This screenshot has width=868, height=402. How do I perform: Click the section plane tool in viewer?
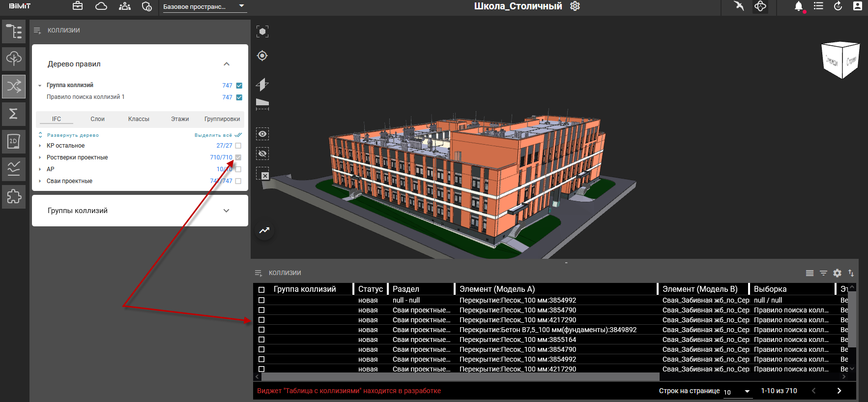(x=262, y=85)
